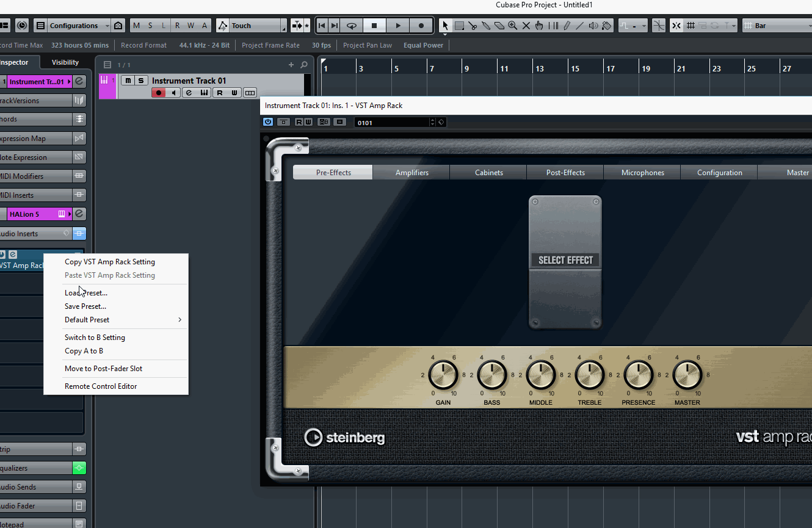Open the Amplifiers tab in Amp Rack

412,173
